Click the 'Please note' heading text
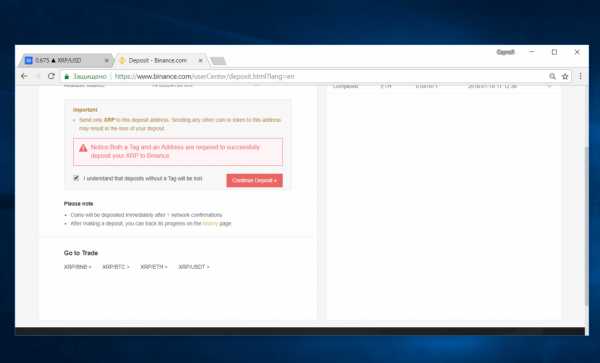This screenshot has height=363, width=600. [78, 203]
